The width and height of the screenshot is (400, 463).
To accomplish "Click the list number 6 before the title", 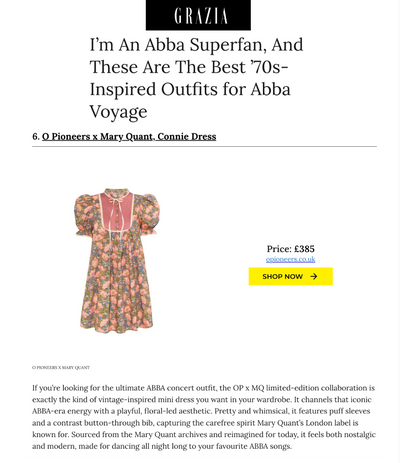I will [x=36, y=137].
